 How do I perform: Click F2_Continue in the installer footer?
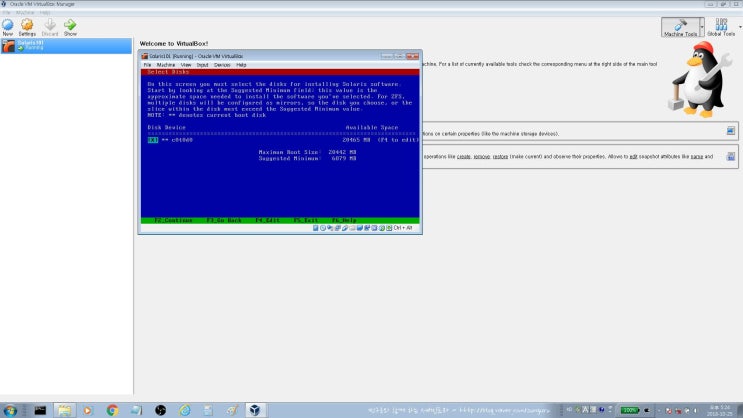(x=173, y=220)
